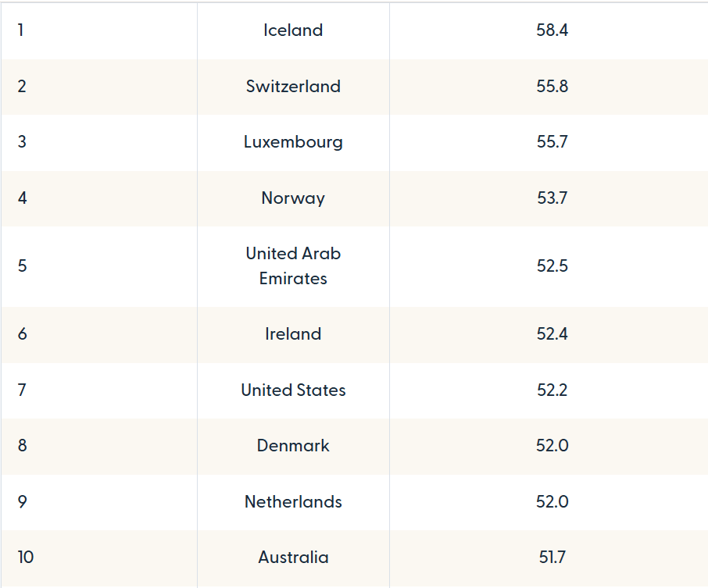The width and height of the screenshot is (708, 588).
Task: Select the 51.7 score for Australia
Action: 552,558
